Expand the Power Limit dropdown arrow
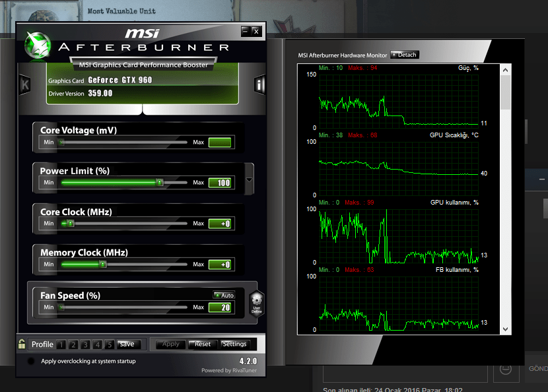548x392 pixels. point(249,180)
